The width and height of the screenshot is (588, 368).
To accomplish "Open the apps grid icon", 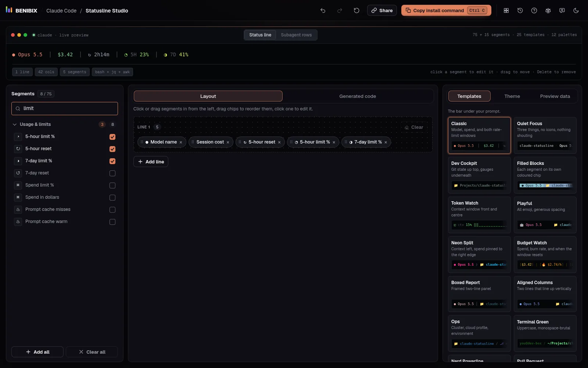I will [x=506, y=11].
